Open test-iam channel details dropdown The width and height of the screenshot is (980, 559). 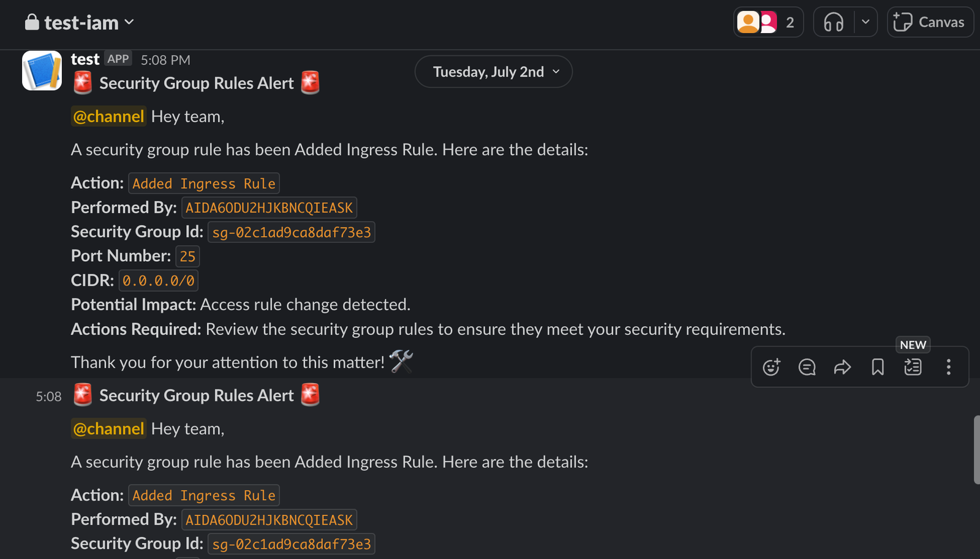pyautogui.click(x=80, y=23)
